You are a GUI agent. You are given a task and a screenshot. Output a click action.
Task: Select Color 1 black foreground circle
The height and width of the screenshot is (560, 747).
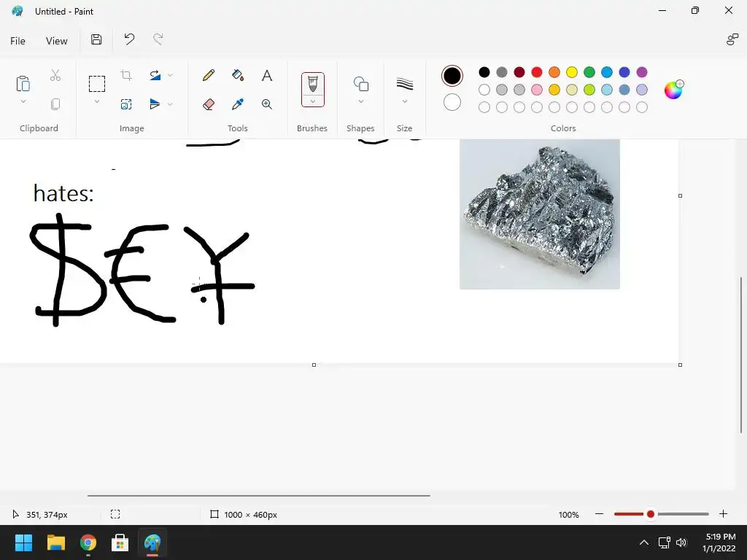(452, 76)
